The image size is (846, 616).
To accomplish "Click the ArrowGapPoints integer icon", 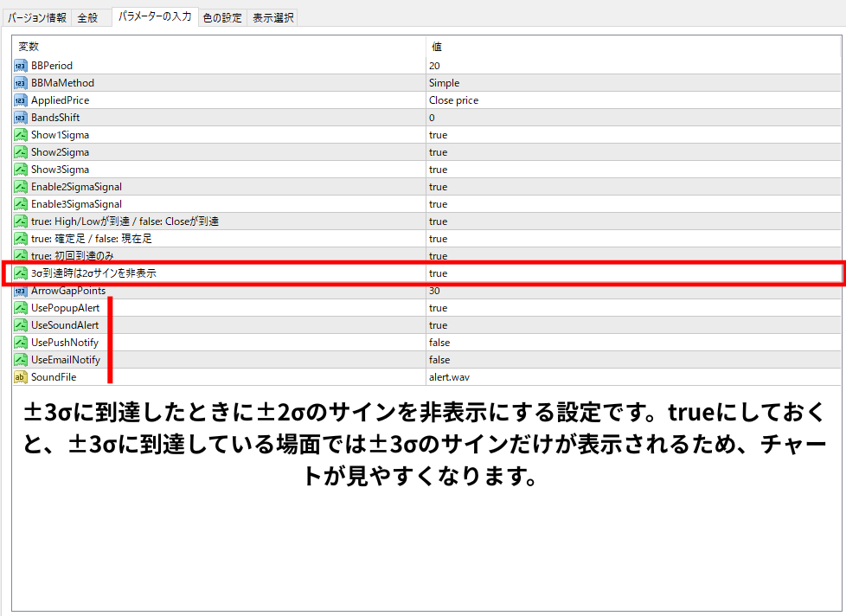I will 21,291.
